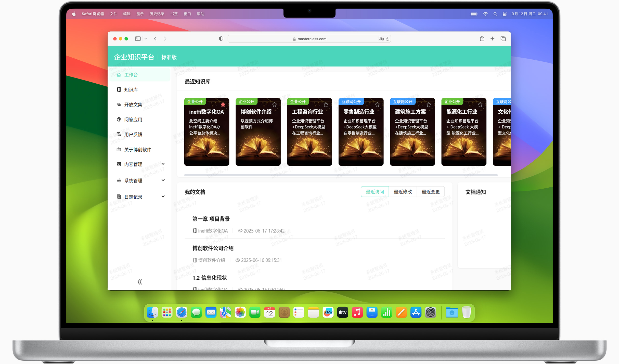The height and width of the screenshot is (364, 619).
Task: Open Finder from the dock
Action: [x=152, y=312]
